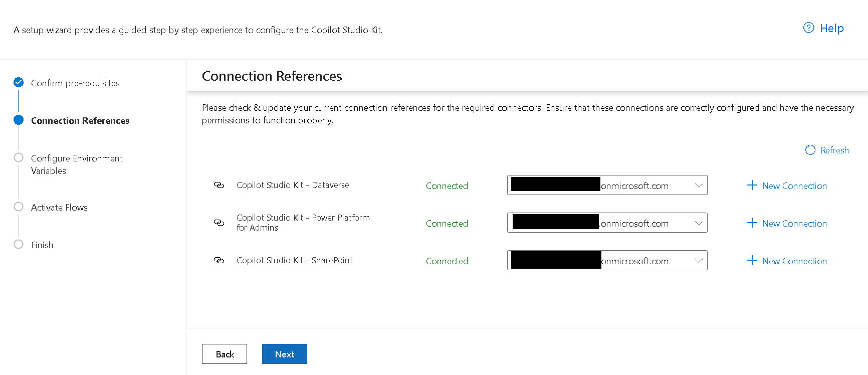Click the Copilot Studio Kit - Power Platform for Admins label

pos(303,223)
